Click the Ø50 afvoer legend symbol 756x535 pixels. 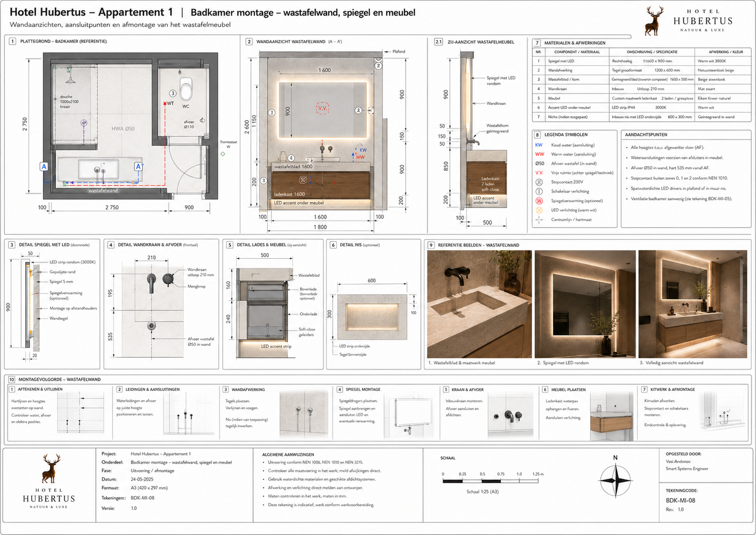coord(539,163)
